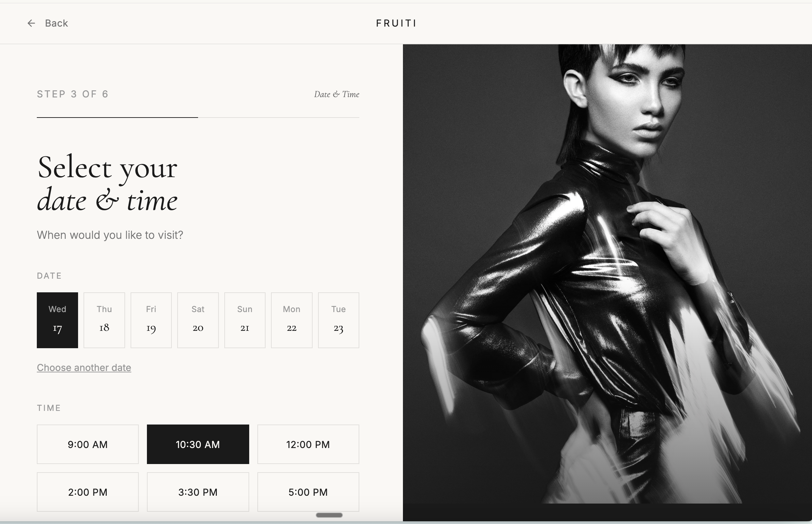Choose the 12:00 PM time slot
812x524 pixels.
(x=308, y=444)
